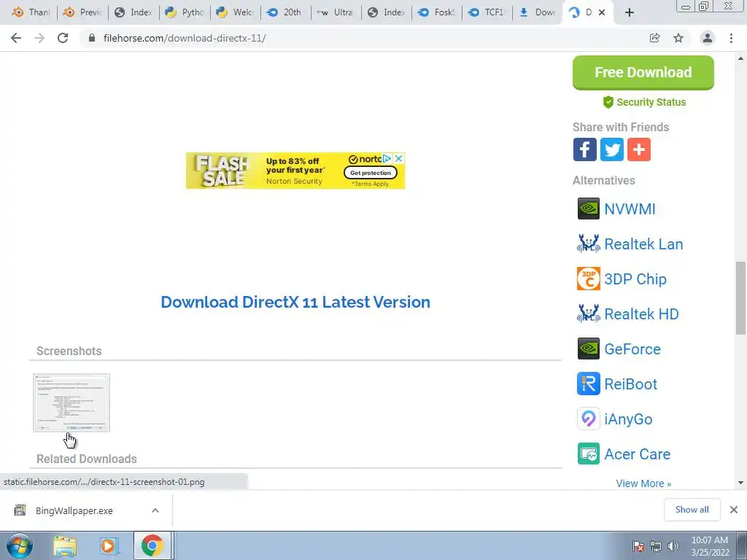Click View More alternatives link
The image size is (747, 560).
coord(643,483)
